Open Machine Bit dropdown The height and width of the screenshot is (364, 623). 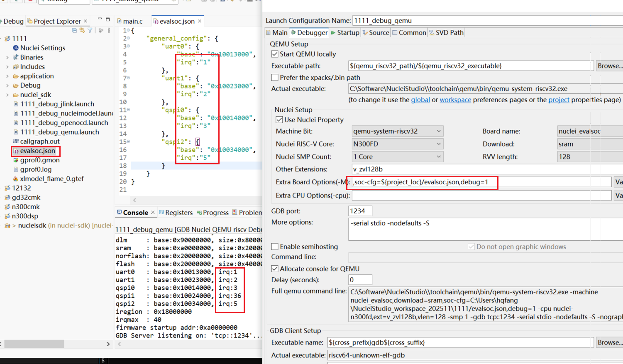pos(397,131)
